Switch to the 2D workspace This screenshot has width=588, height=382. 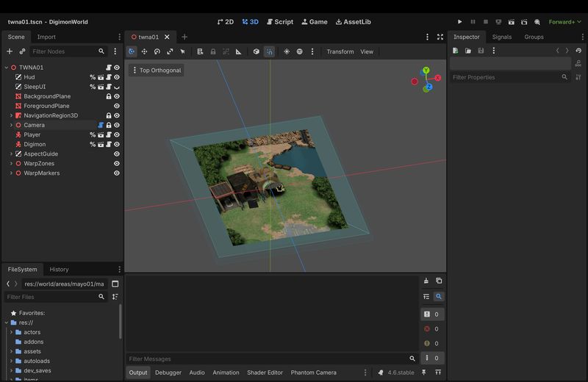tap(226, 22)
